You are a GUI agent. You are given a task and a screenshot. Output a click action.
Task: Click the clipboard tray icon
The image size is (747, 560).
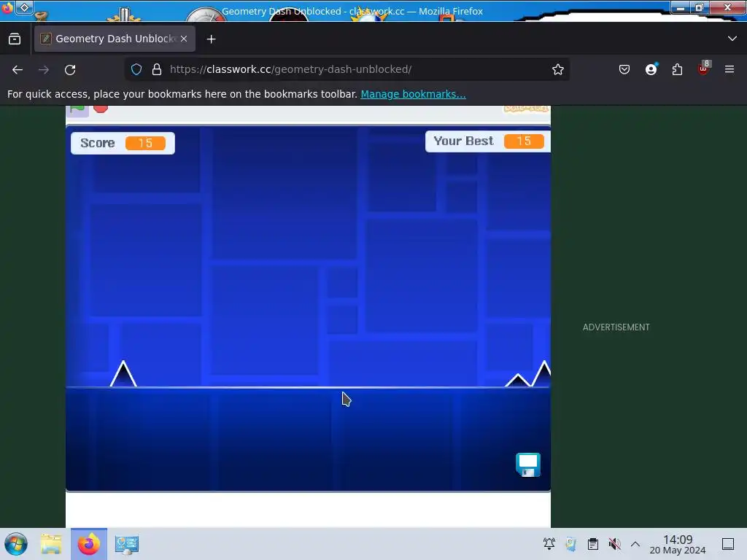point(592,544)
